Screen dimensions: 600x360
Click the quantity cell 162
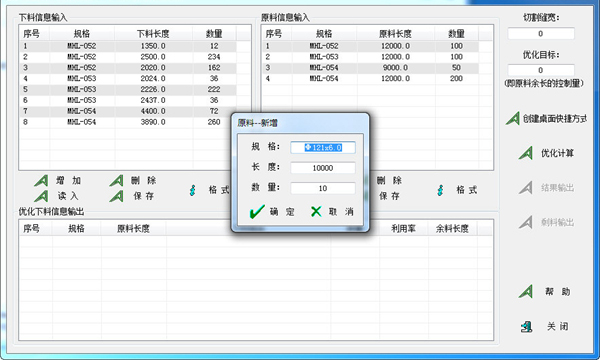[214, 68]
